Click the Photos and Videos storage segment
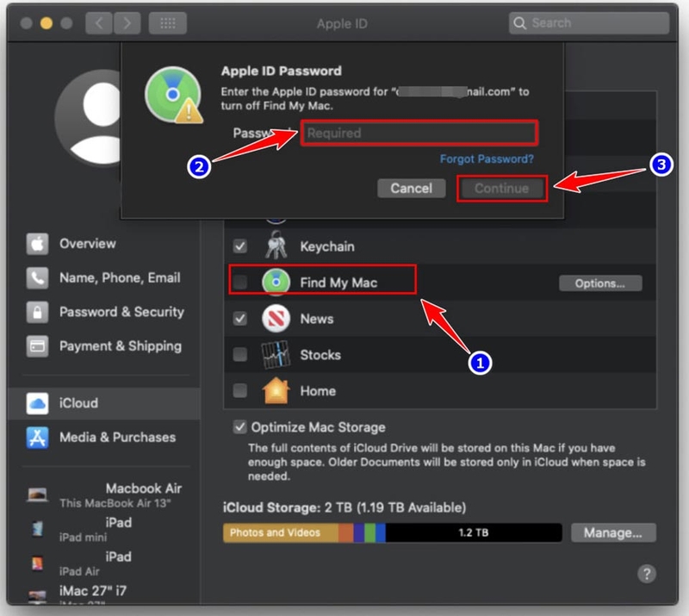This screenshot has width=689, height=616. coord(281,532)
